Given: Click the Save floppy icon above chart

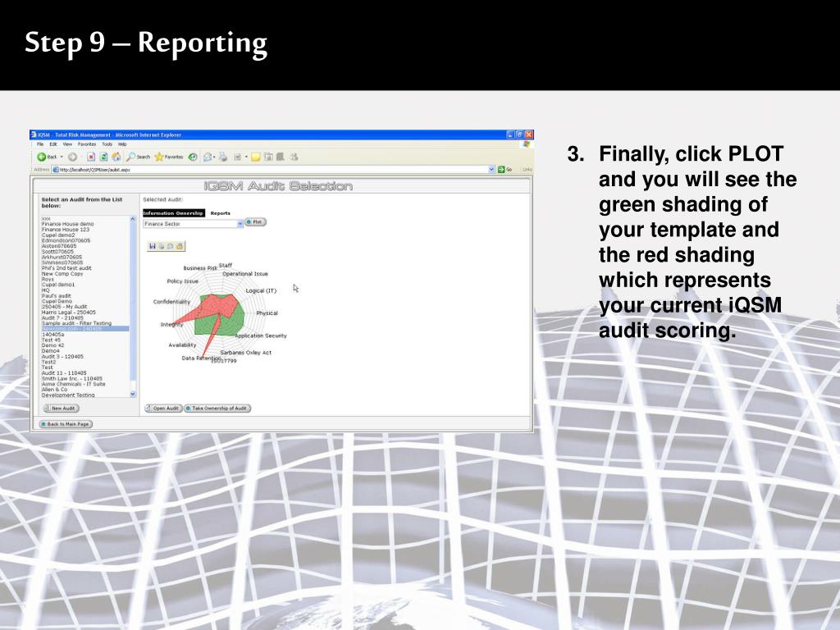Looking at the screenshot, I should [x=152, y=246].
